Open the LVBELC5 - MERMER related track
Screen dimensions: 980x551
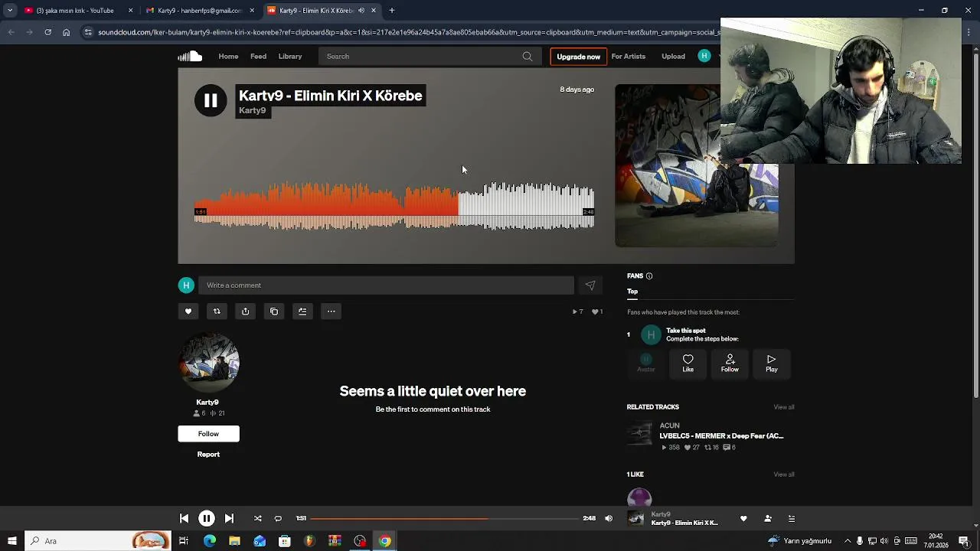pos(721,436)
